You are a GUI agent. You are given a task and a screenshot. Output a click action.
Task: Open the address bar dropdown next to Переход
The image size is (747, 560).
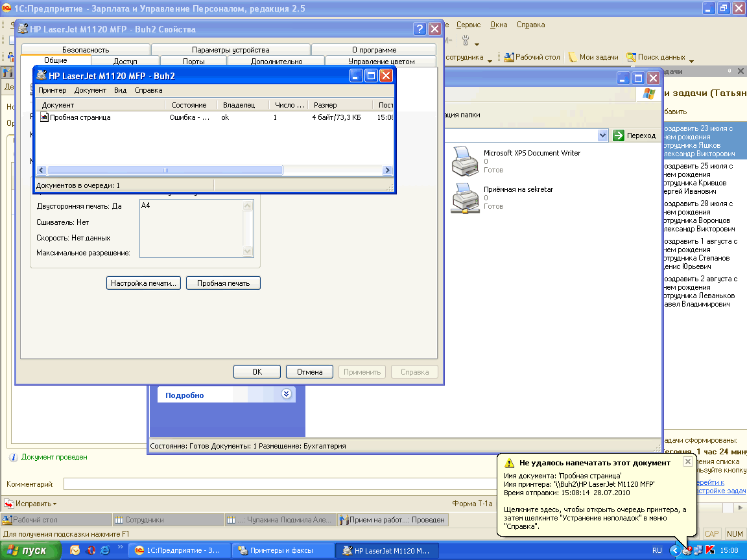pyautogui.click(x=602, y=135)
